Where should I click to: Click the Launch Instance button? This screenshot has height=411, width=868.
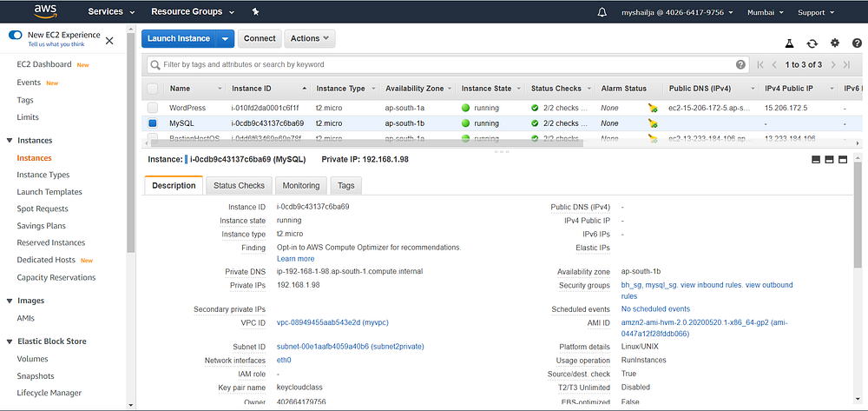179,39
